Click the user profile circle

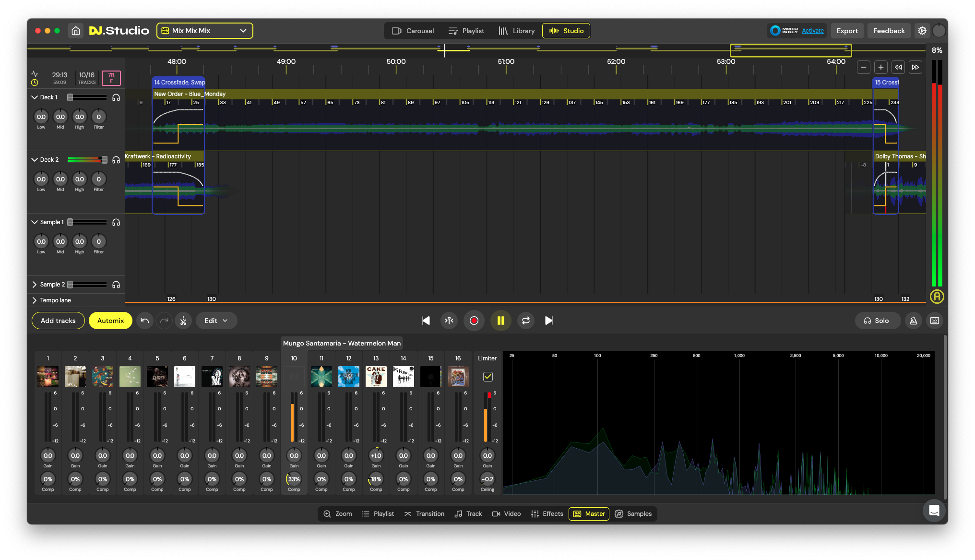click(939, 31)
